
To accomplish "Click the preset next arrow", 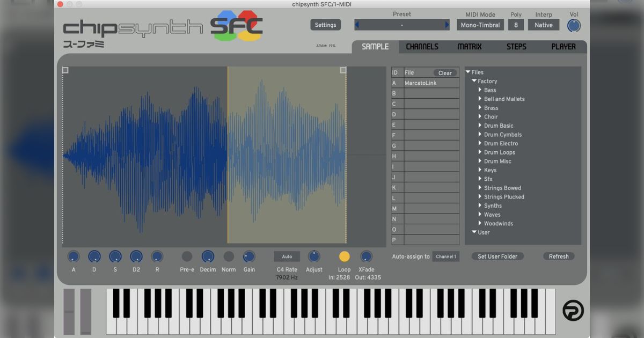I will pyautogui.click(x=447, y=25).
